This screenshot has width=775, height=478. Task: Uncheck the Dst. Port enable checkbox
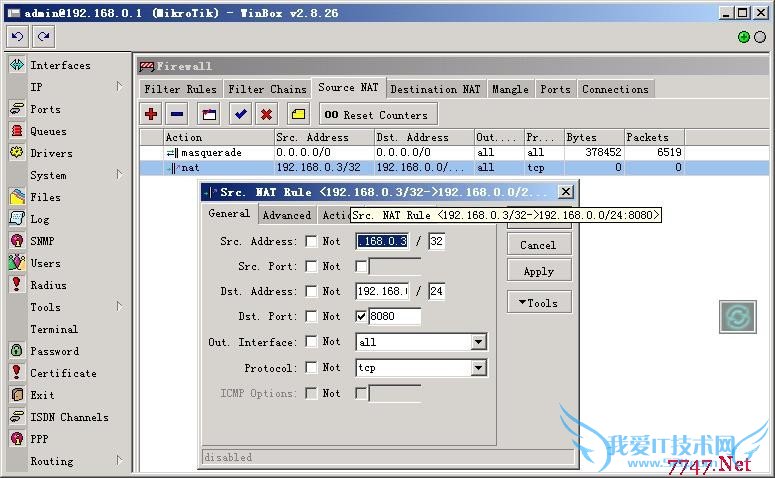click(361, 316)
